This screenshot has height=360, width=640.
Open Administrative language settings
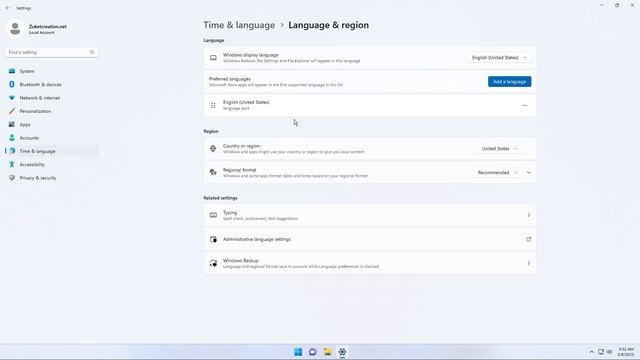370,239
